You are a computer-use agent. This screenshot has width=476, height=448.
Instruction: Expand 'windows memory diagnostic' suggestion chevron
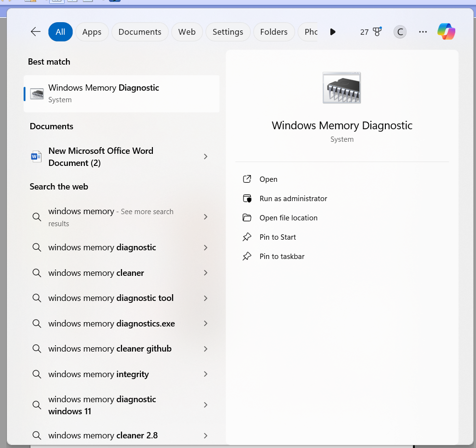pyautogui.click(x=205, y=247)
